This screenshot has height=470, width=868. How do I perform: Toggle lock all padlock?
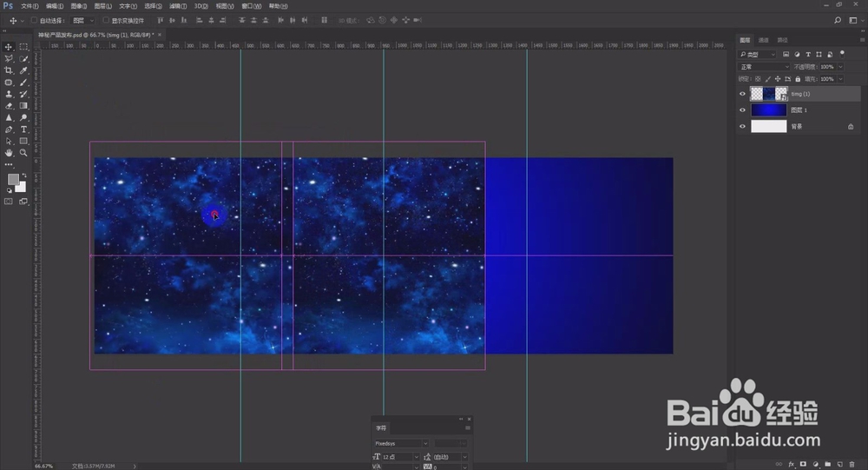(798, 79)
